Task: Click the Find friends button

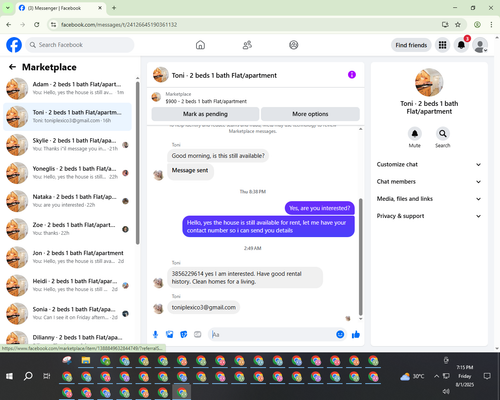Action: [x=411, y=45]
